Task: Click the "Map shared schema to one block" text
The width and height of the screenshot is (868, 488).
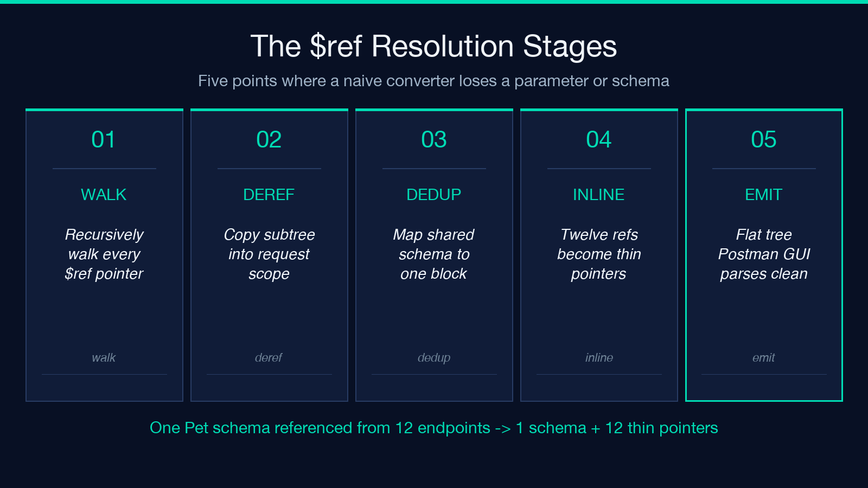Action: 433,254
